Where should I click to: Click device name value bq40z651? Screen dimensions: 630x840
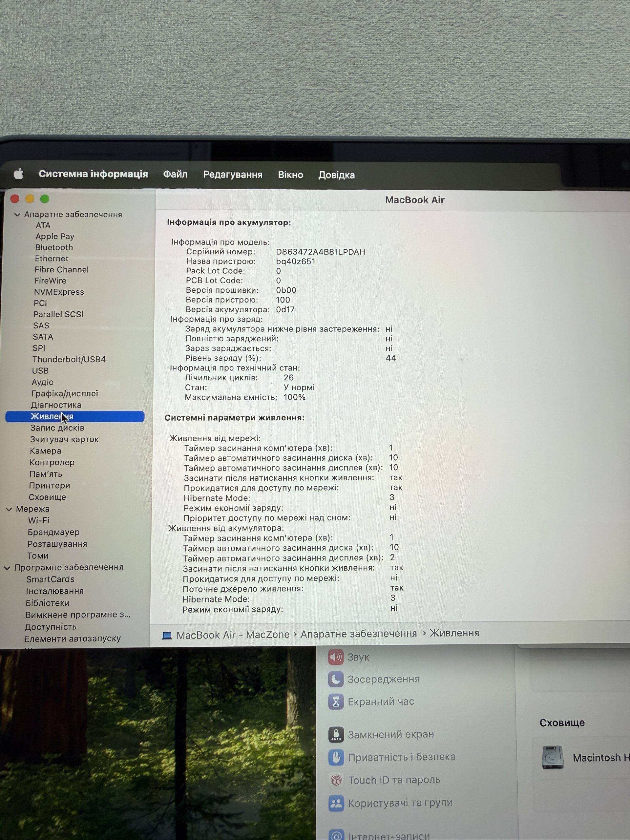[295, 261]
